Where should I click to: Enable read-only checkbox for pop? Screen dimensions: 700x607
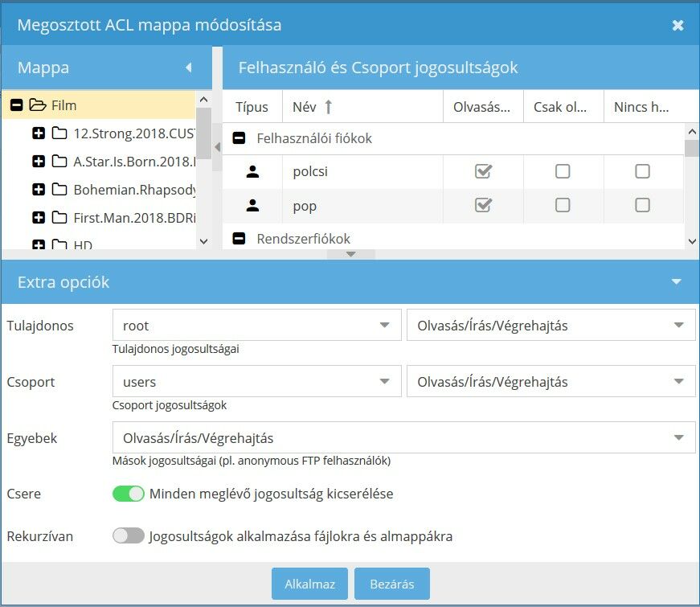point(563,206)
